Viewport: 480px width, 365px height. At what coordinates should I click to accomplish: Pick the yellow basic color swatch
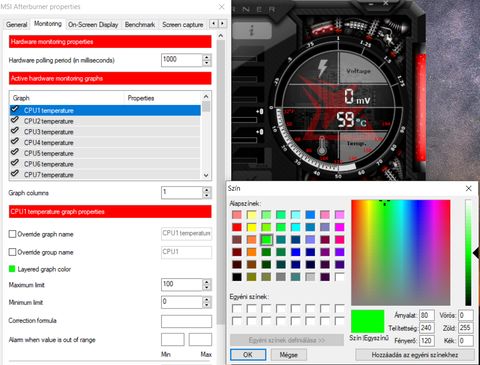coord(252,227)
